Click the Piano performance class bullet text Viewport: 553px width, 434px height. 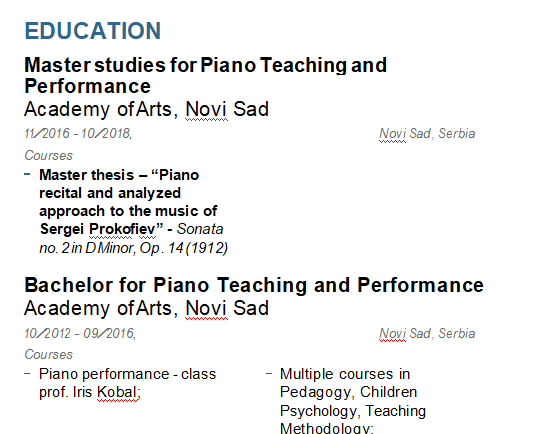point(127,383)
